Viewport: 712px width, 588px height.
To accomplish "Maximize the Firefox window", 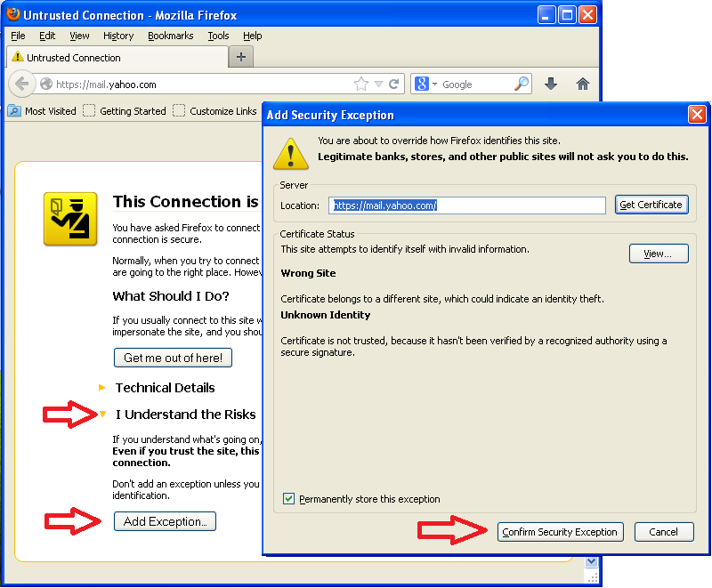I will 567,15.
